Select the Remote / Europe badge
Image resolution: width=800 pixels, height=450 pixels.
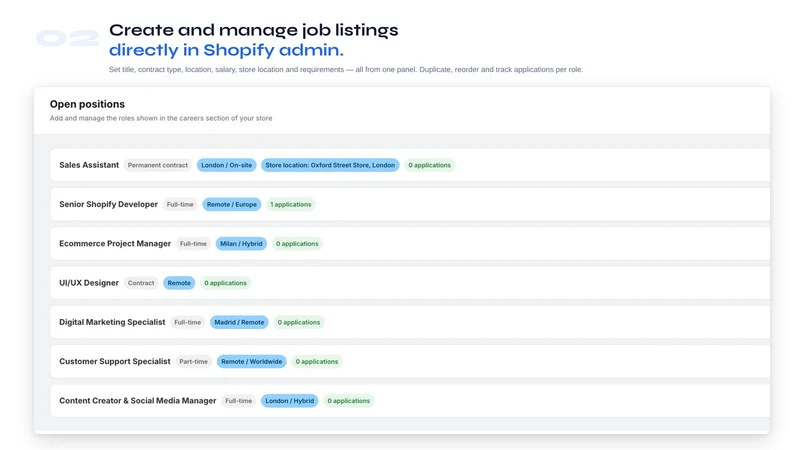point(232,205)
